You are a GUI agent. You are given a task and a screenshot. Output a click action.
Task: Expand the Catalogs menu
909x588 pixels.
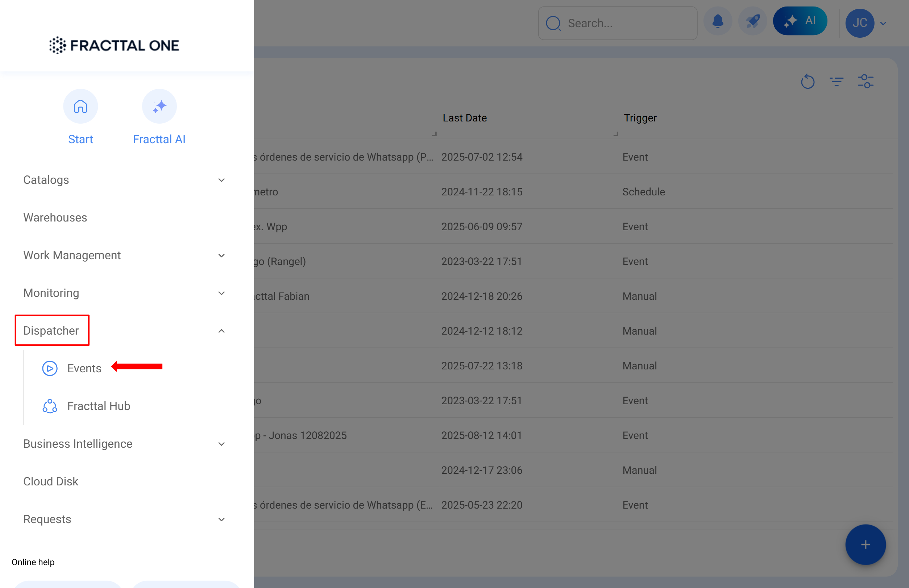[221, 180]
